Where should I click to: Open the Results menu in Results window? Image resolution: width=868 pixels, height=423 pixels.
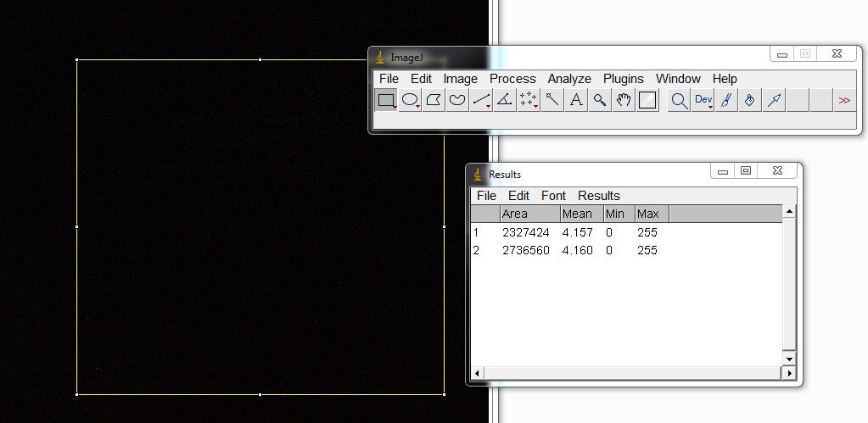click(x=598, y=196)
